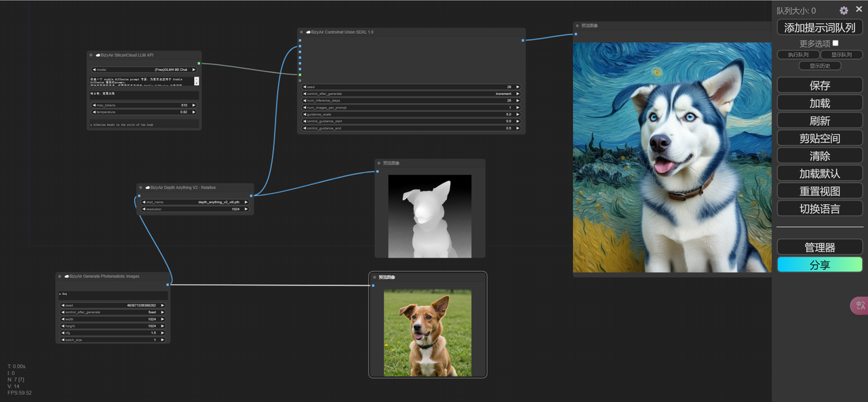Click green output port of LLM node

(199, 63)
